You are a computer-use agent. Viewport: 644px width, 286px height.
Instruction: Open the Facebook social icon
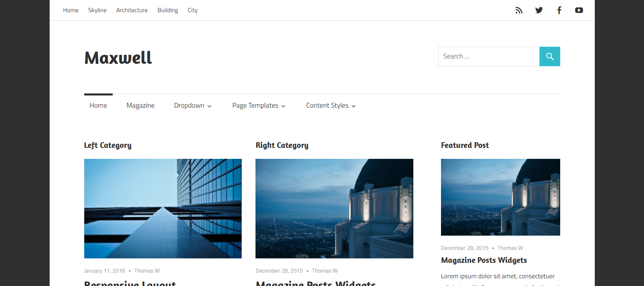coord(559,10)
